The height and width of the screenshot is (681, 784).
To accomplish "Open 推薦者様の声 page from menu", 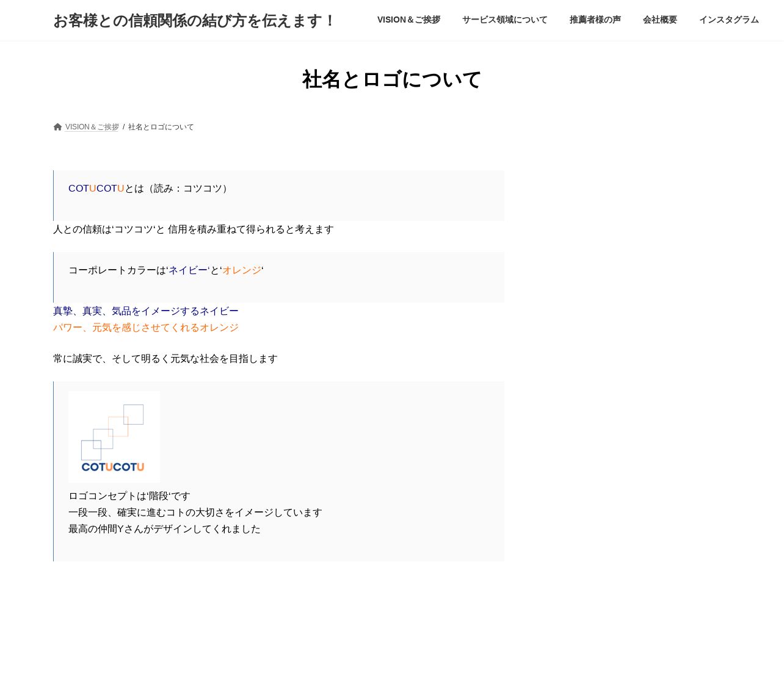I will [595, 20].
